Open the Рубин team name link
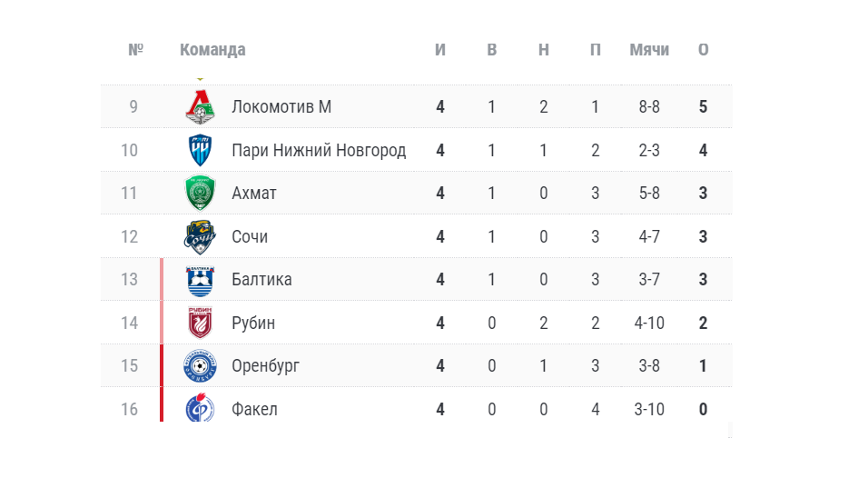 253,323
